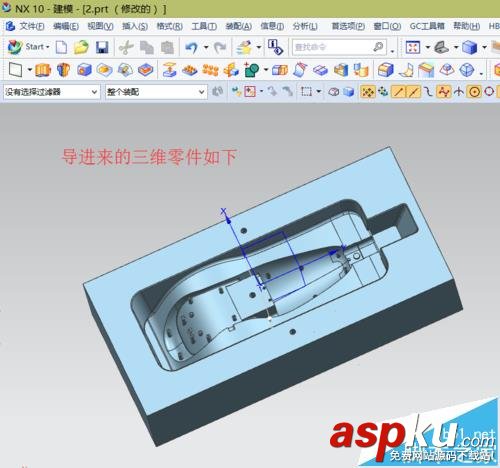The height and width of the screenshot is (468, 500).
Task: Expand the sketch icon dropdown arrow
Action: point(30,70)
